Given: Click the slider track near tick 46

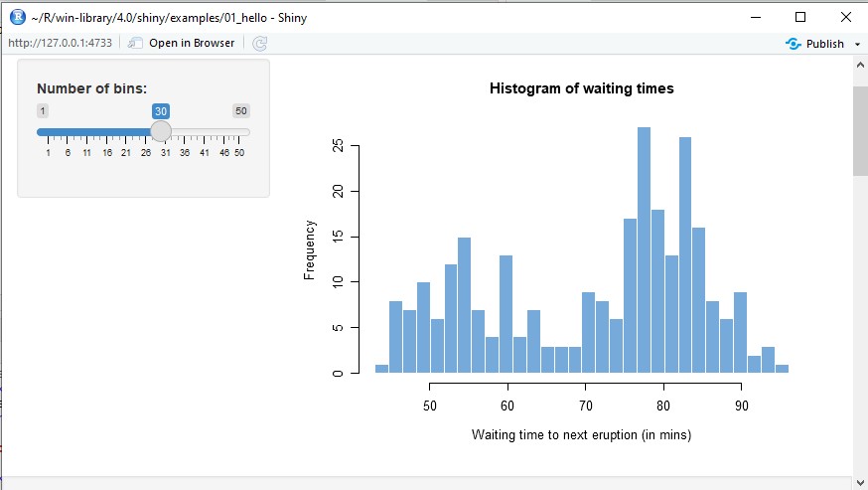Looking at the screenshot, I should 224,131.
